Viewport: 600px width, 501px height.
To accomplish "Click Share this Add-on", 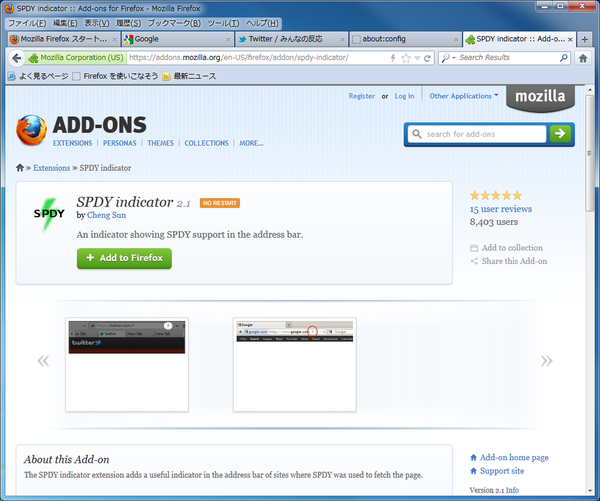I will [509, 261].
